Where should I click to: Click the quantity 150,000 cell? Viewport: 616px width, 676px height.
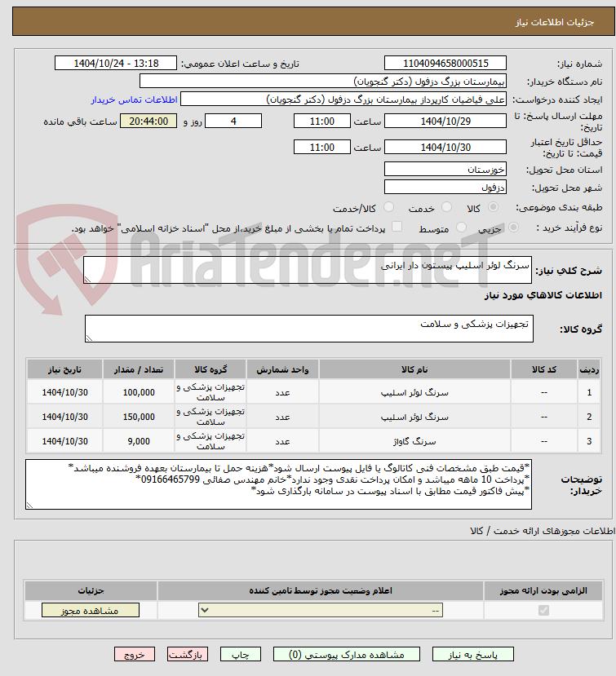(139, 417)
